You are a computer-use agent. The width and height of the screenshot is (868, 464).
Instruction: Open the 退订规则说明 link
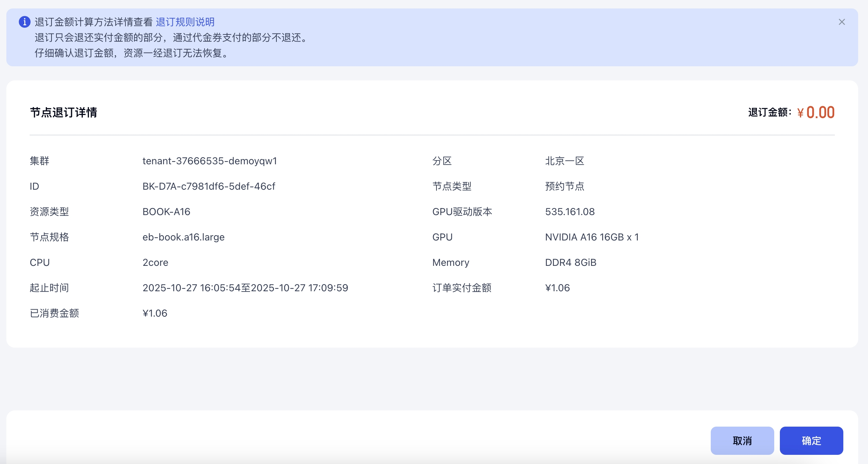pos(185,22)
